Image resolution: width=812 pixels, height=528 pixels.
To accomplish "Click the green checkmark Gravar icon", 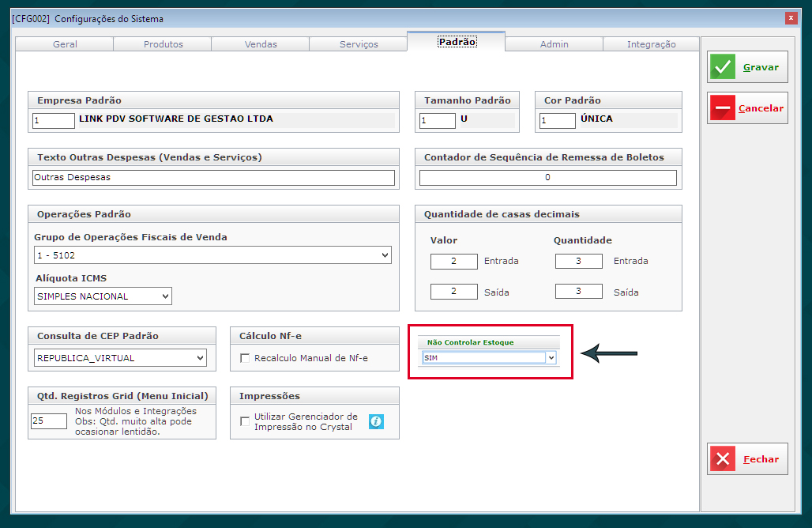I will pos(723,67).
